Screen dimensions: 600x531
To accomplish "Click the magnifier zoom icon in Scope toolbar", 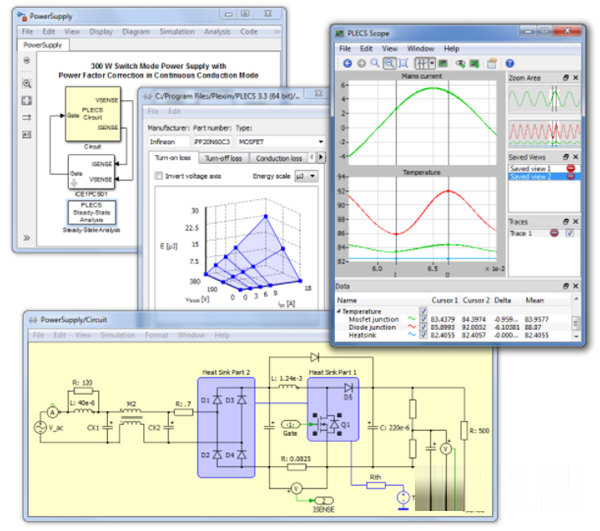I will click(x=374, y=62).
